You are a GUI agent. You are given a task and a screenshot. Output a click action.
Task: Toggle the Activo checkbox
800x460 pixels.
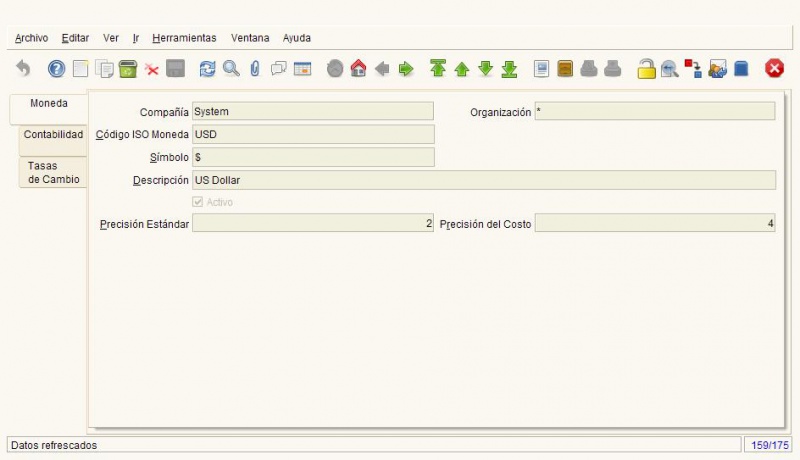click(197, 202)
